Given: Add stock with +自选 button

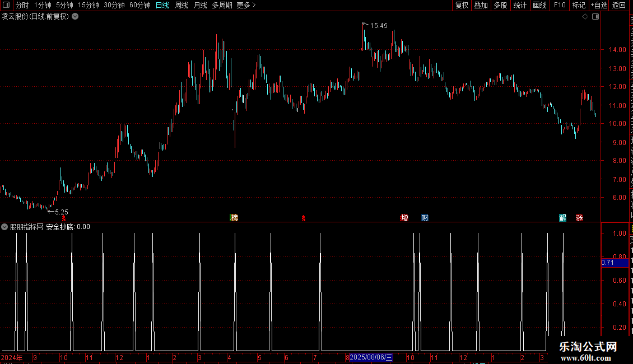Looking at the screenshot, I should [x=599, y=5].
